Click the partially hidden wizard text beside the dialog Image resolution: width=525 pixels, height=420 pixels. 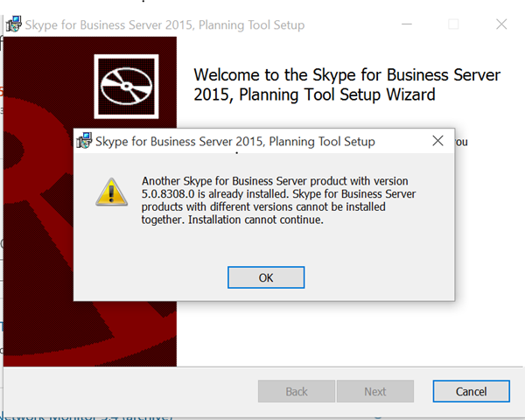461,142
